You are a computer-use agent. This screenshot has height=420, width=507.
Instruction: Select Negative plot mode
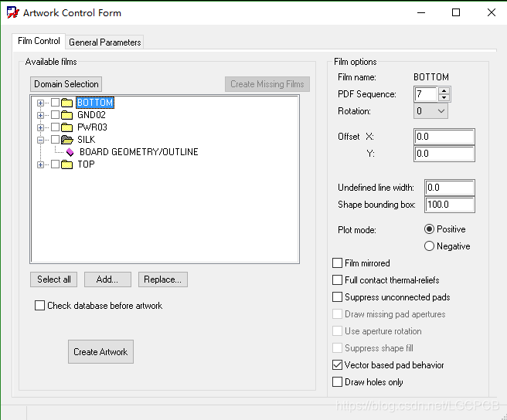(429, 246)
